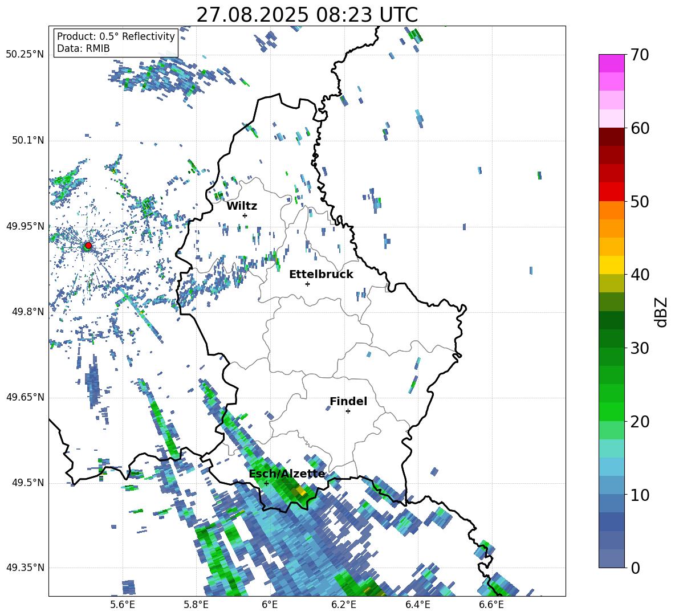Click the cross marker below Wiltz
675x616 pixels.
[x=245, y=215]
